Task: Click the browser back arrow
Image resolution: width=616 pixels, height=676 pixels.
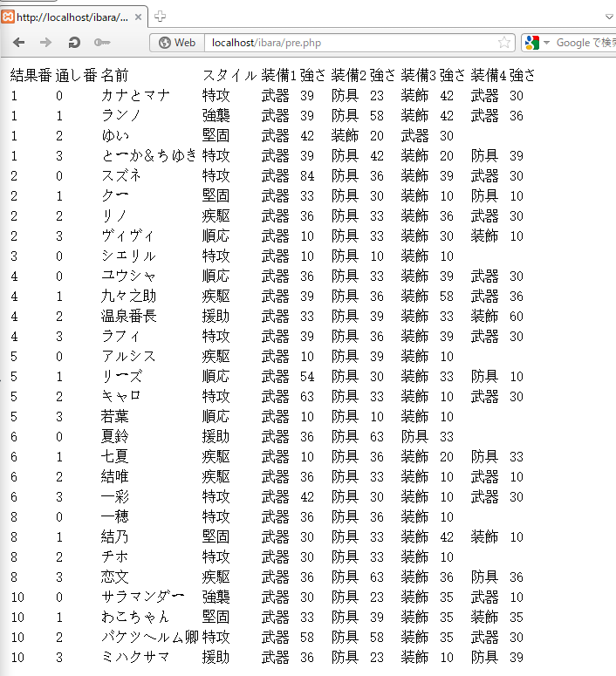Action: [x=19, y=42]
